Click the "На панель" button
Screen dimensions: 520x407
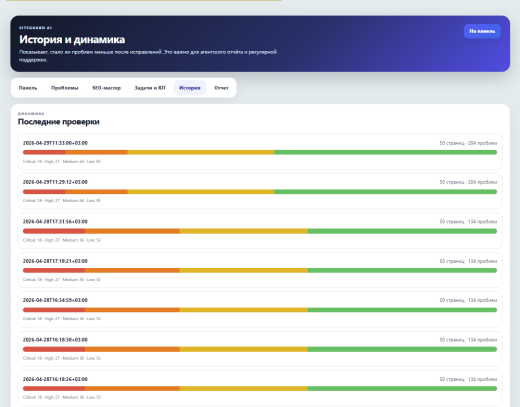(x=482, y=31)
